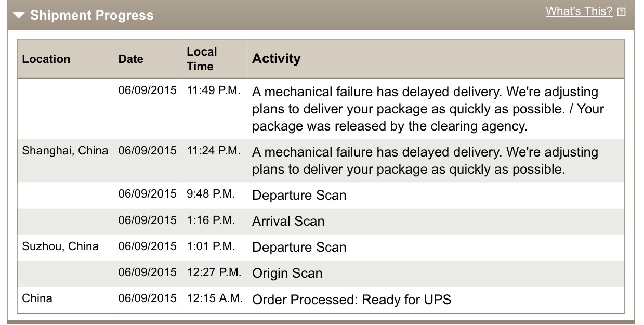The height and width of the screenshot is (325, 644).
Task: Click the help icon beside What's This?
Action: [621, 12]
